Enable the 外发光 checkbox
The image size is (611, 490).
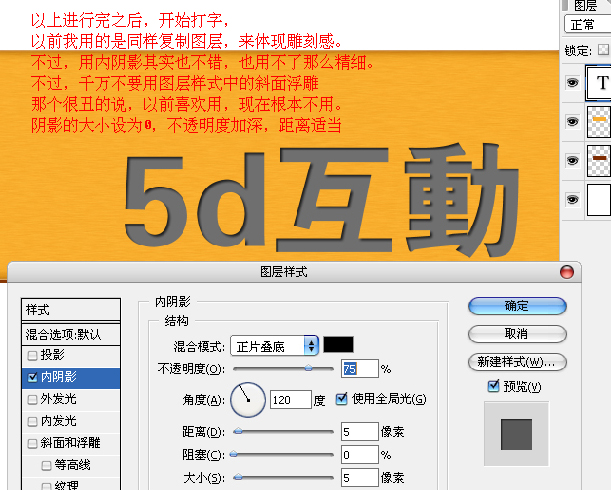point(33,400)
